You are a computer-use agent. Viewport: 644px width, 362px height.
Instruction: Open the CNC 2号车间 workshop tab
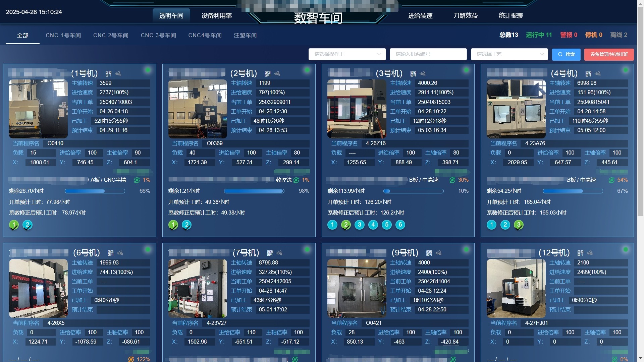pos(111,36)
